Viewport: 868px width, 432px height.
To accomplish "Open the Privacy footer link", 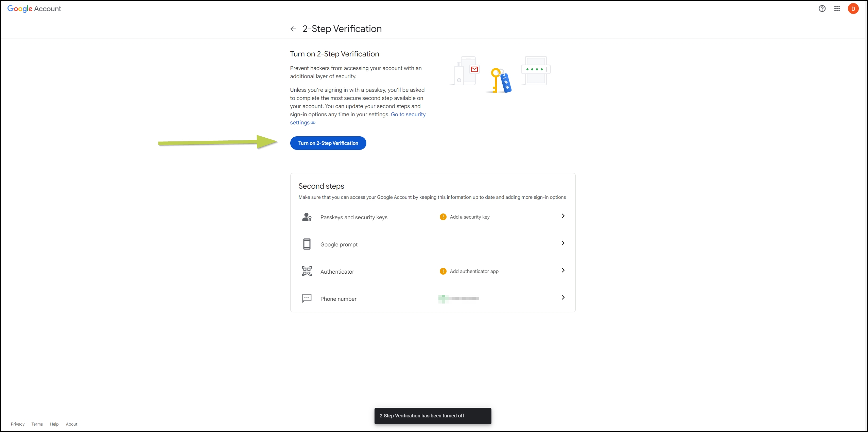I will coord(18,424).
